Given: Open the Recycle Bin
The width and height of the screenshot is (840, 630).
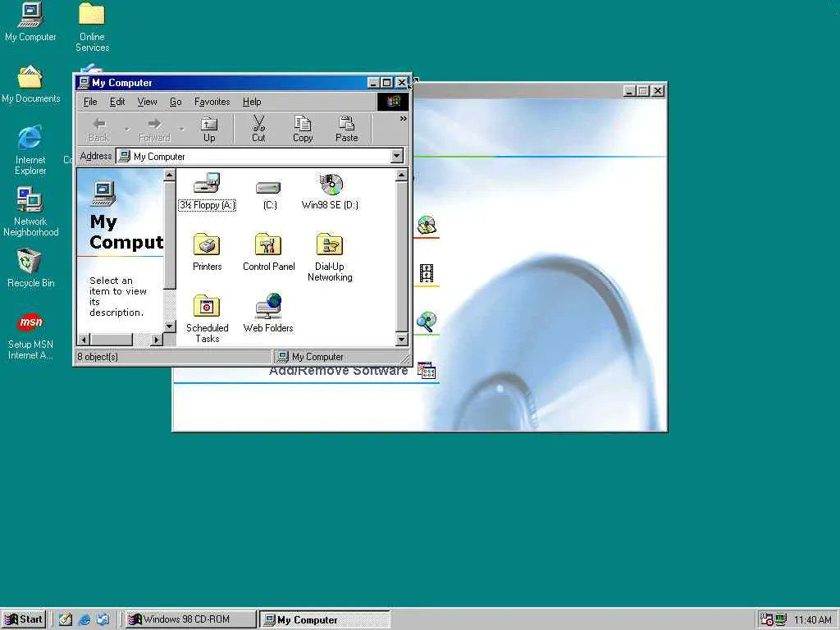Looking at the screenshot, I should (30, 268).
